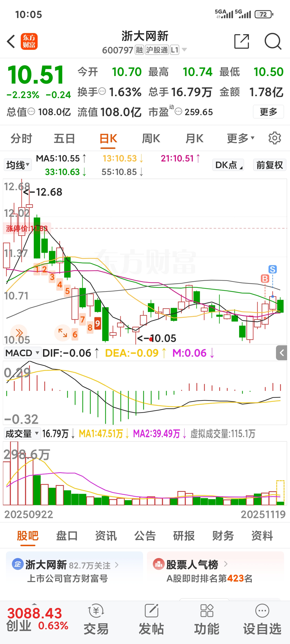
Task: Tap the 股票人气榜 chart icon
Action: pyautogui.click(x=159, y=564)
